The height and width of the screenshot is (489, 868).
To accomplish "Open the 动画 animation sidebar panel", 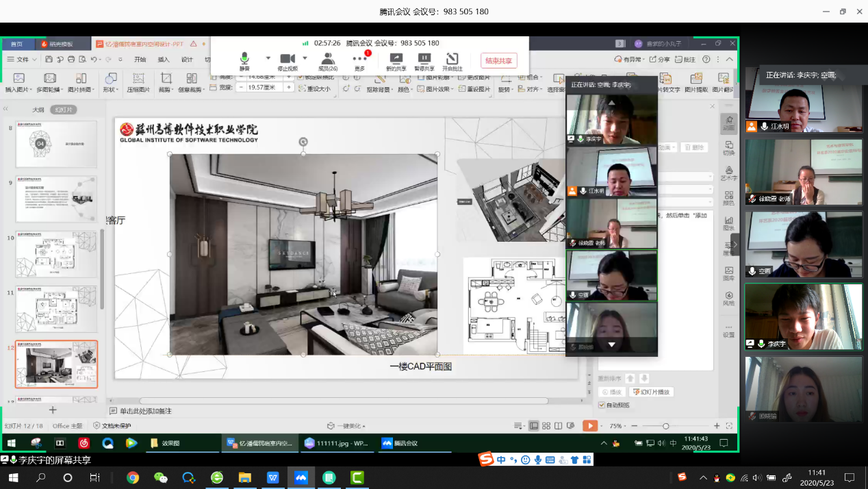I will click(728, 123).
